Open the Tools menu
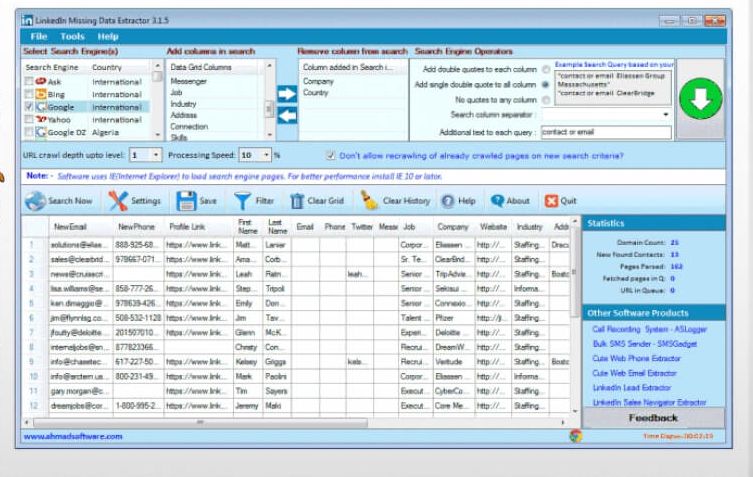This screenshot has width=753, height=477. coord(72,37)
